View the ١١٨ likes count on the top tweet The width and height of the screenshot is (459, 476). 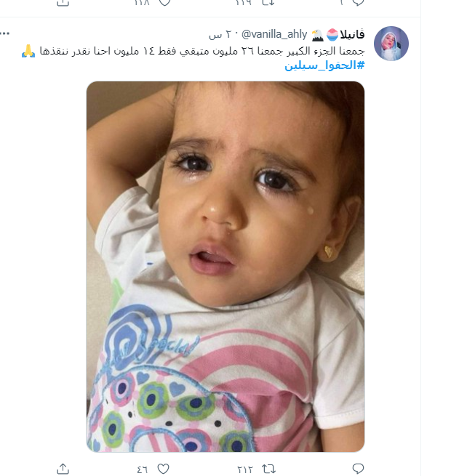[x=142, y=2]
